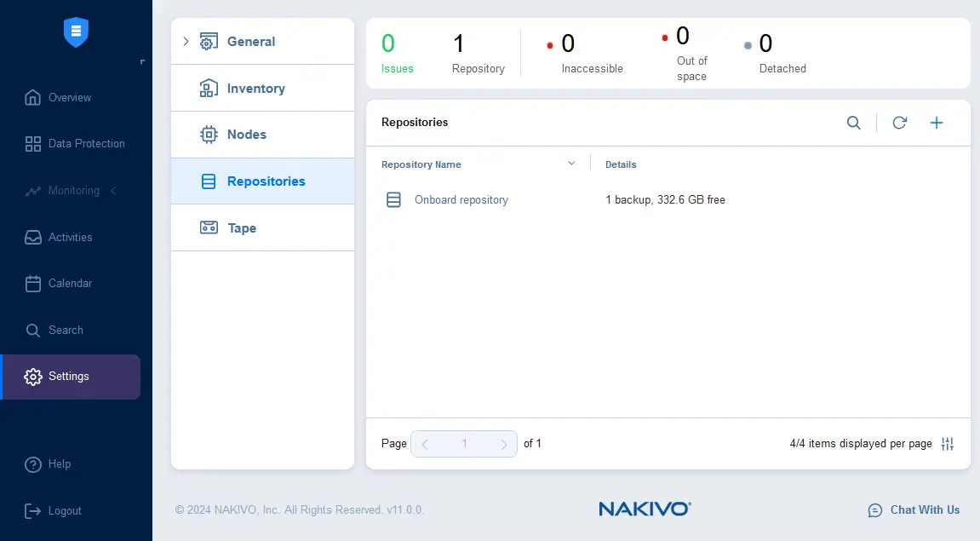Click the Help question mark icon
Screen dimensions: 980x541
pos(32,464)
